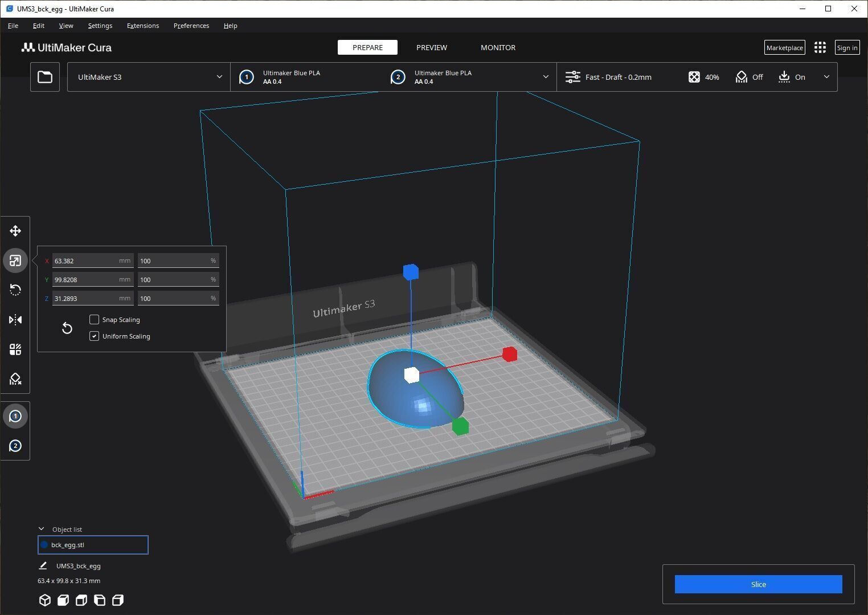The image size is (868, 615).
Task: Select the Rotate tool icon
Action: [x=15, y=290]
